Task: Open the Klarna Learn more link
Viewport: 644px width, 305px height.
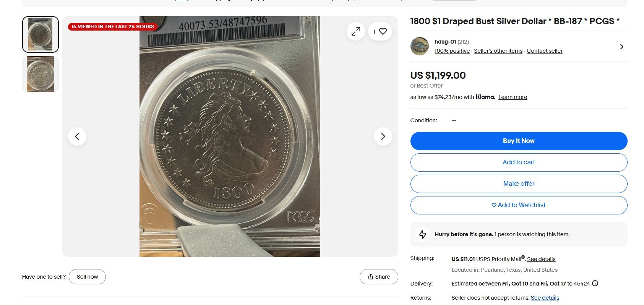Action: tap(513, 97)
